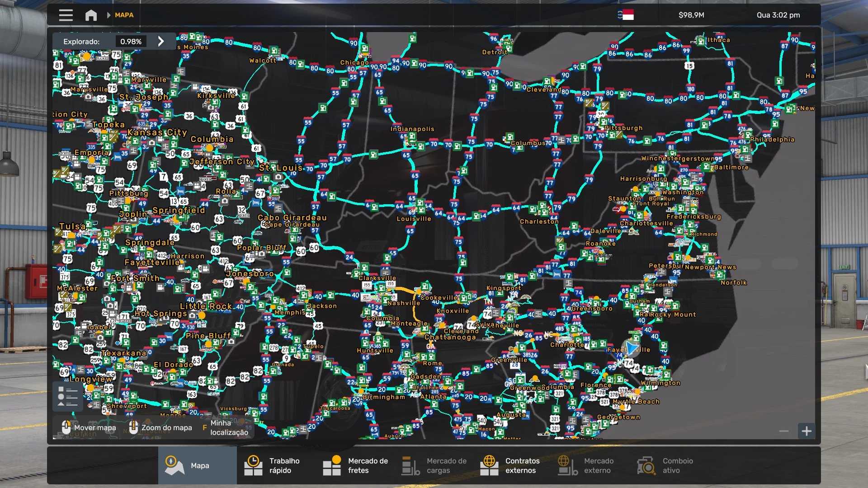
Task: Zoom out with the minus button
Action: [x=784, y=431]
